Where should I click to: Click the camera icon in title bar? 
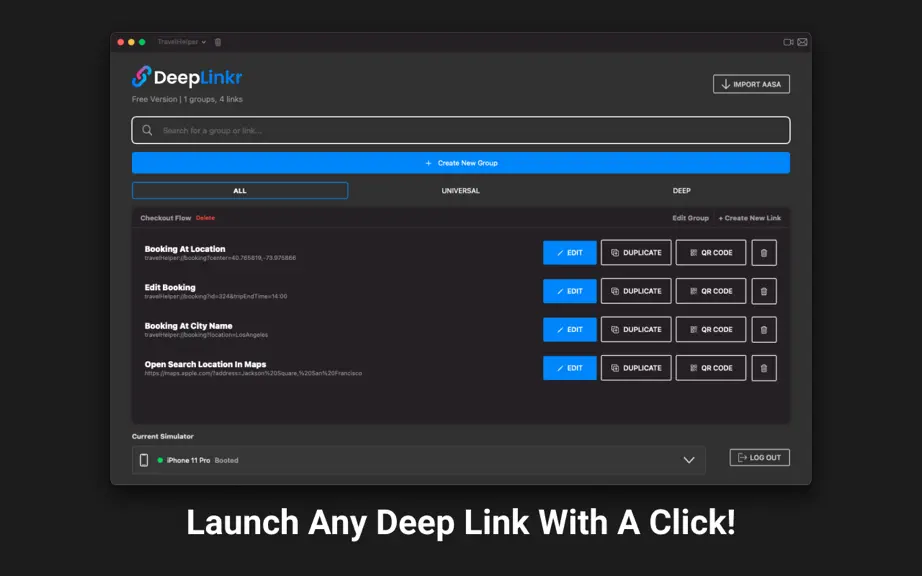[x=789, y=42]
